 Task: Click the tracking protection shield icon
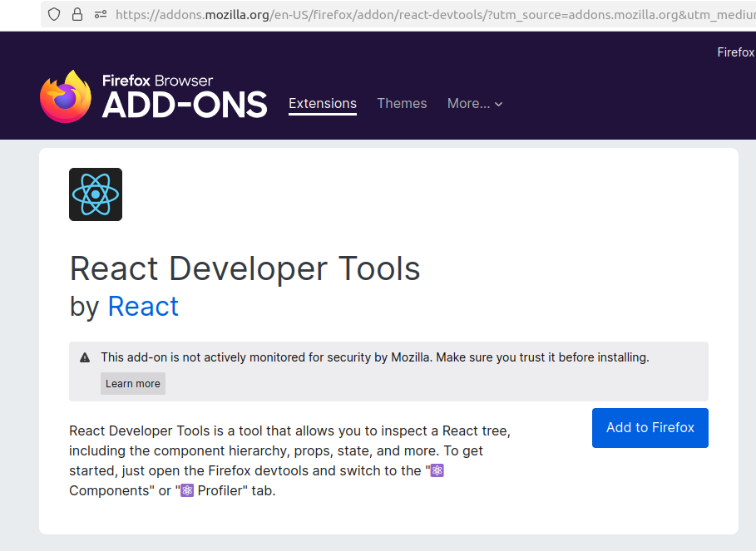point(54,14)
